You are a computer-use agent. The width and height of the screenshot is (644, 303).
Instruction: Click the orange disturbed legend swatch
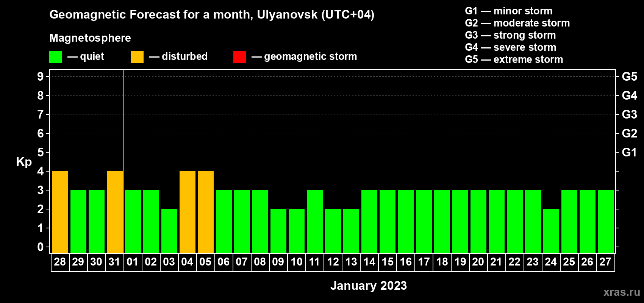[x=137, y=57]
